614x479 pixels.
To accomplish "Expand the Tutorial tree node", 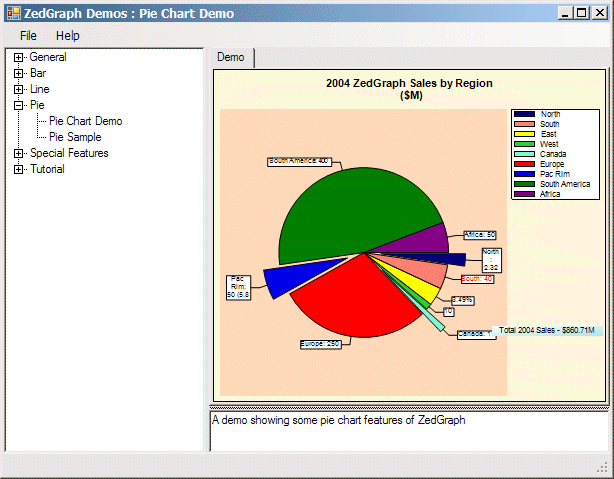I will 19,169.
